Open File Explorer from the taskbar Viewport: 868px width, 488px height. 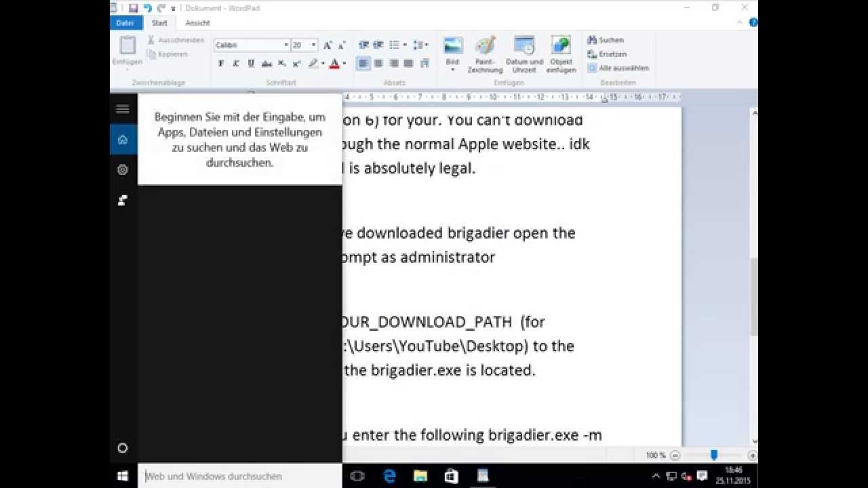tap(420, 476)
